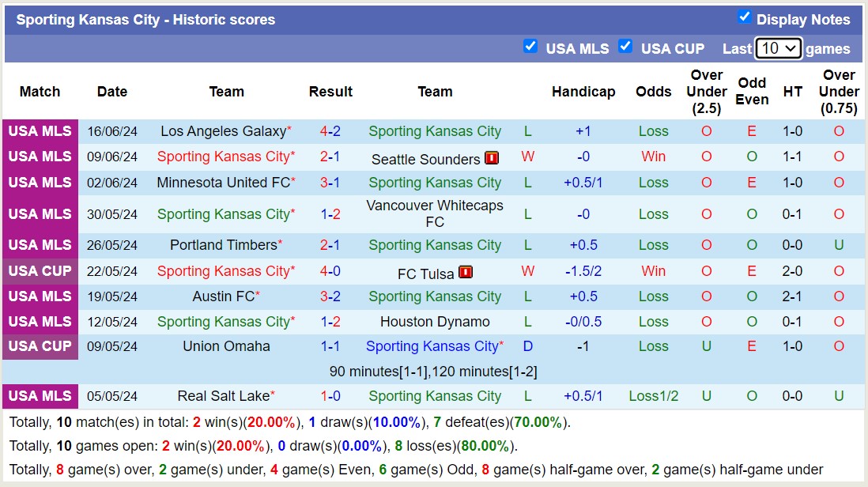
Task: Toggle the Display Notes checkbox
Action: pyautogui.click(x=744, y=17)
